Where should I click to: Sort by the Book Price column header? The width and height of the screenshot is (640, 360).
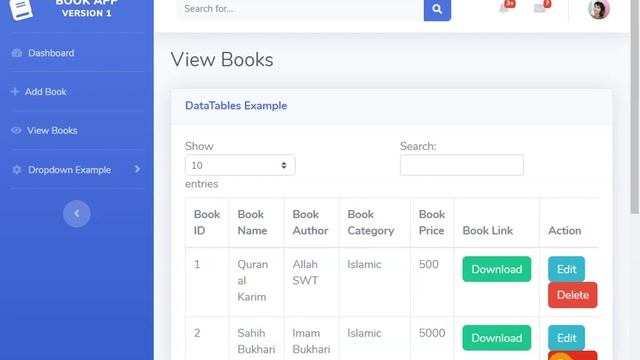tap(432, 222)
